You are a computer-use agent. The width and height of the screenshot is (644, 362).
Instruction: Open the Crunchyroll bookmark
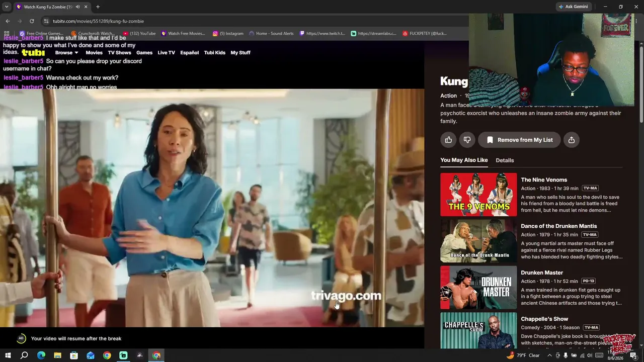(93, 34)
